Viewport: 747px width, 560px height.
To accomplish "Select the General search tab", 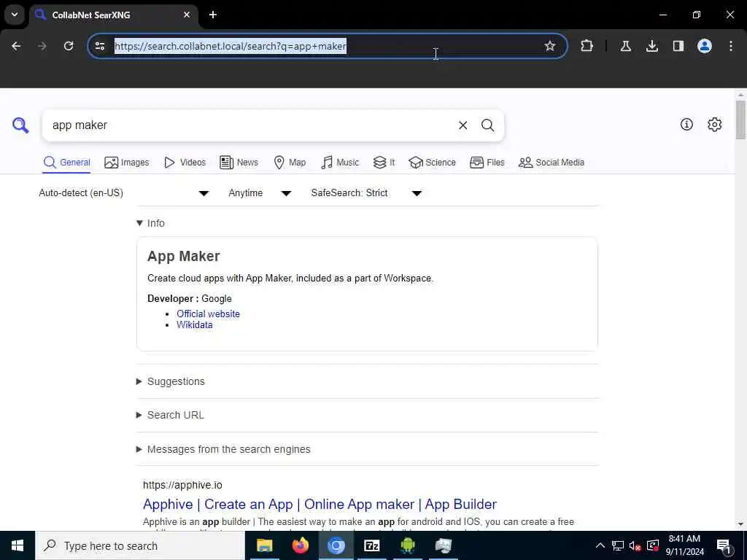I will click(66, 163).
